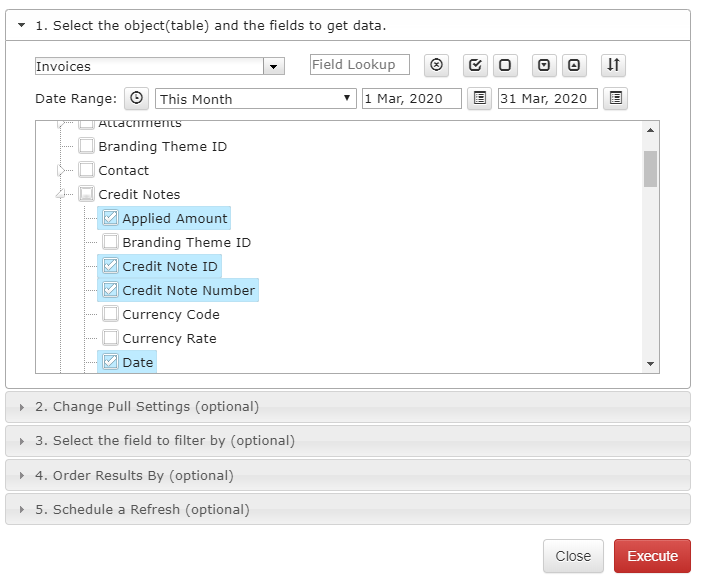The width and height of the screenshot is (703, 584).
Task: Clear the field lookup with circled X icon
Action: click(436, 65)
